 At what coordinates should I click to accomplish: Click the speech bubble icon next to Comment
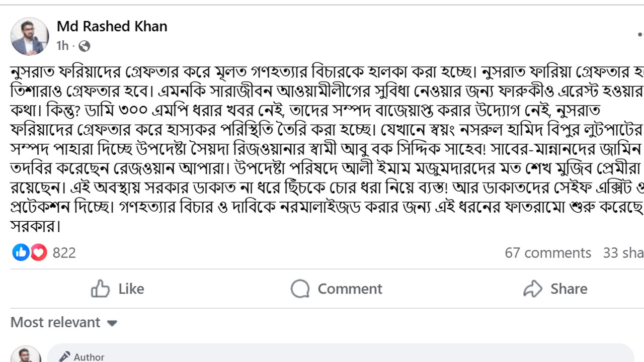[x=300, y=289]
